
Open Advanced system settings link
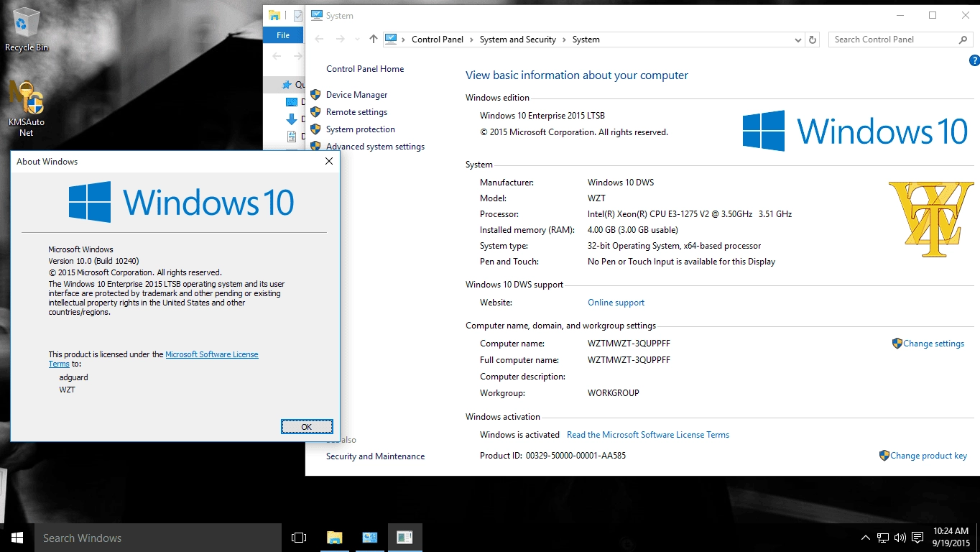coord(375,147)
